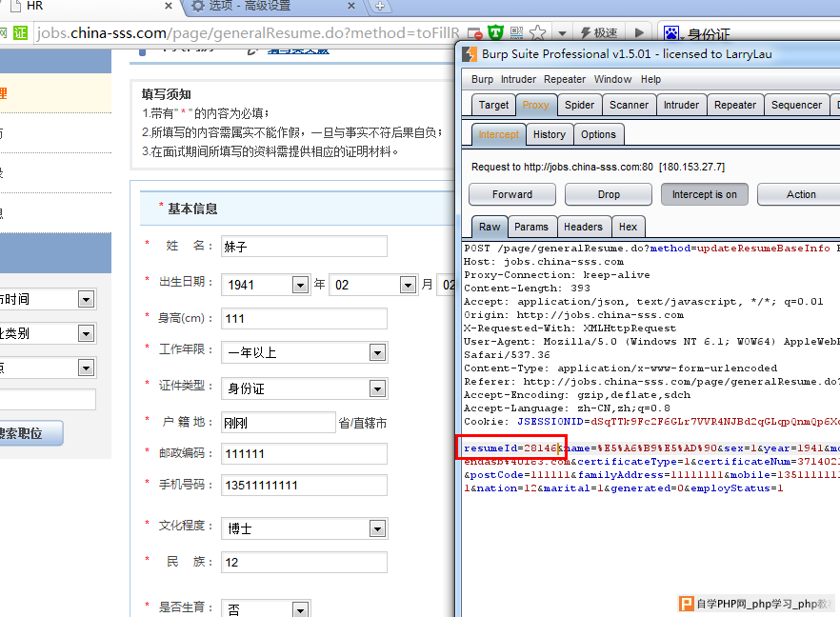840x617 pixels.
Task: Open the History sub-tab
Action: [550, 134]
